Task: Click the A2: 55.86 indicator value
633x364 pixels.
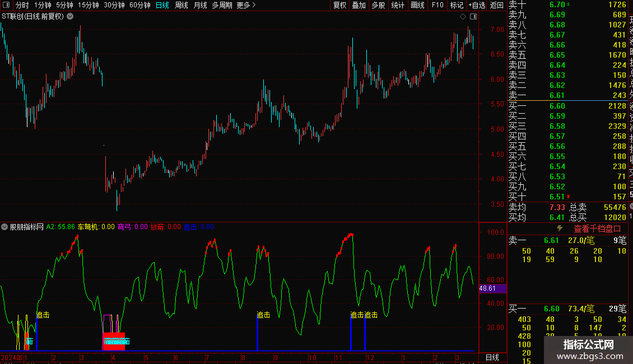Action: point(60,227)
